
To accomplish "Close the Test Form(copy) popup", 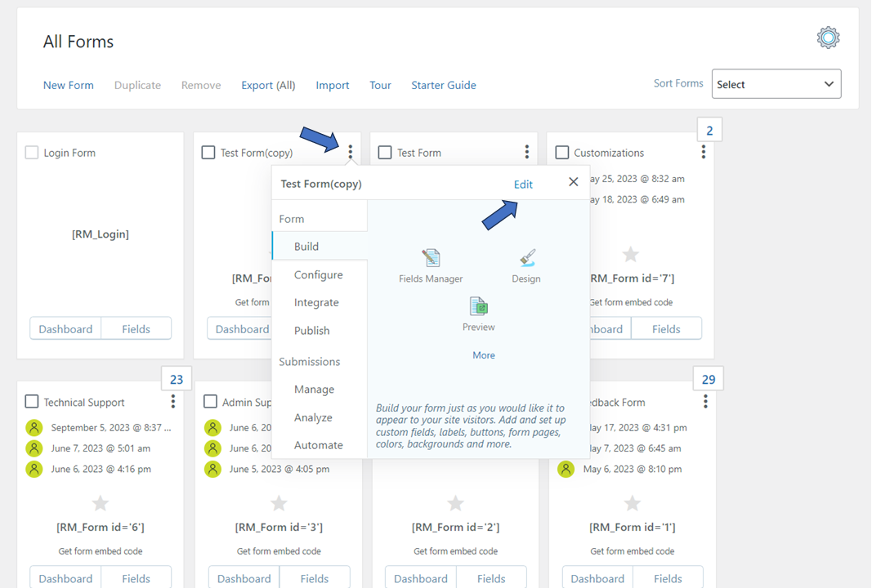I will coord(574,182).
